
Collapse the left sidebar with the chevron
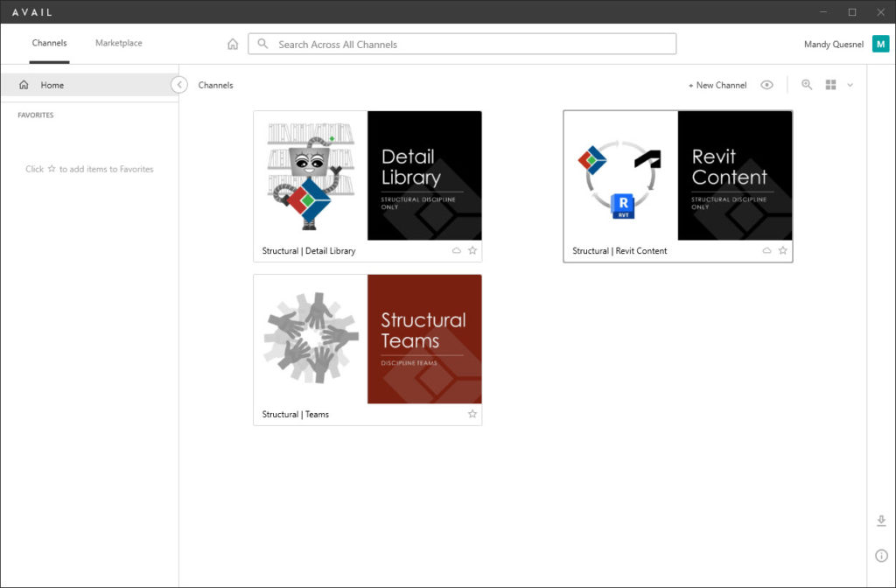point(179,85)
